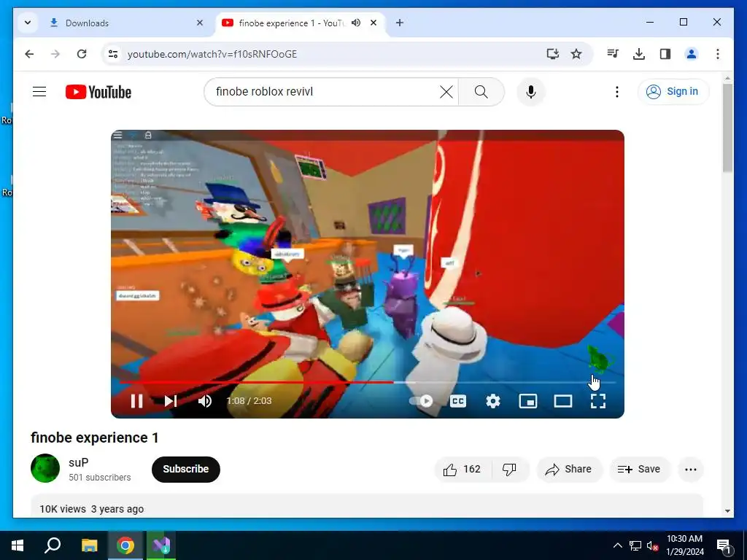Clear the search query text
Viewport: 747px width, 560px height.
446,91
